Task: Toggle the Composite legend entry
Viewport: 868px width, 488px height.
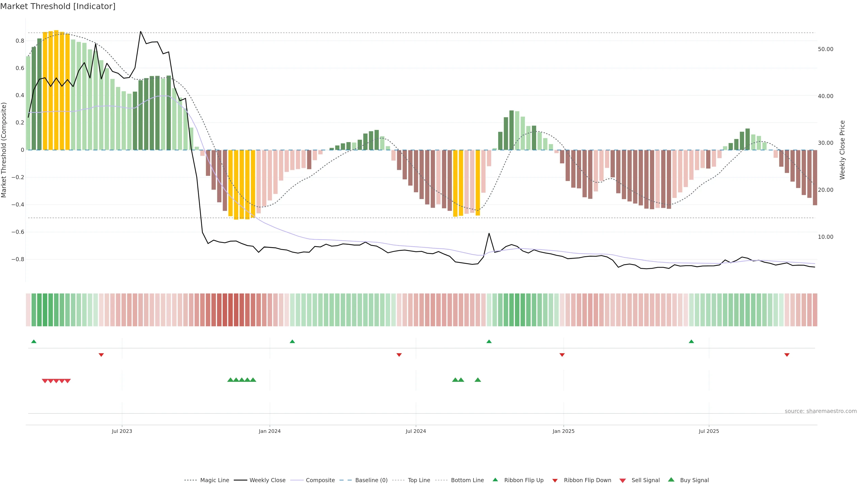Action: click(x=320, y=480)
